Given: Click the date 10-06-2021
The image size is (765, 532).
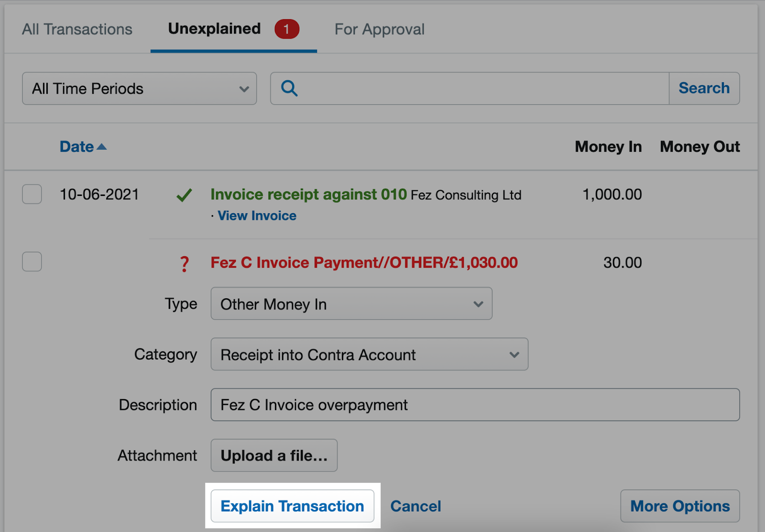Looking at the screenshot, I should coord(99,195).
